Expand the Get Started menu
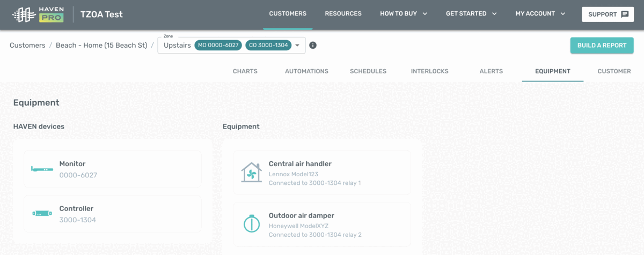 (471, 14)
